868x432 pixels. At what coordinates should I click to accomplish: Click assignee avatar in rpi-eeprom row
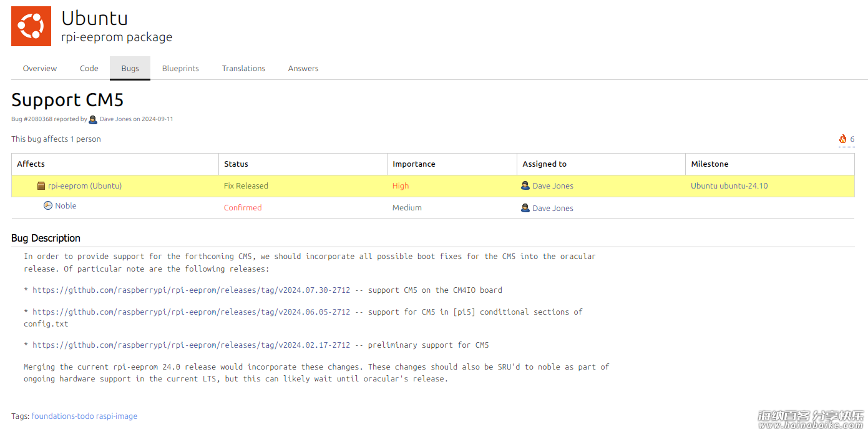tap(525, 185)
